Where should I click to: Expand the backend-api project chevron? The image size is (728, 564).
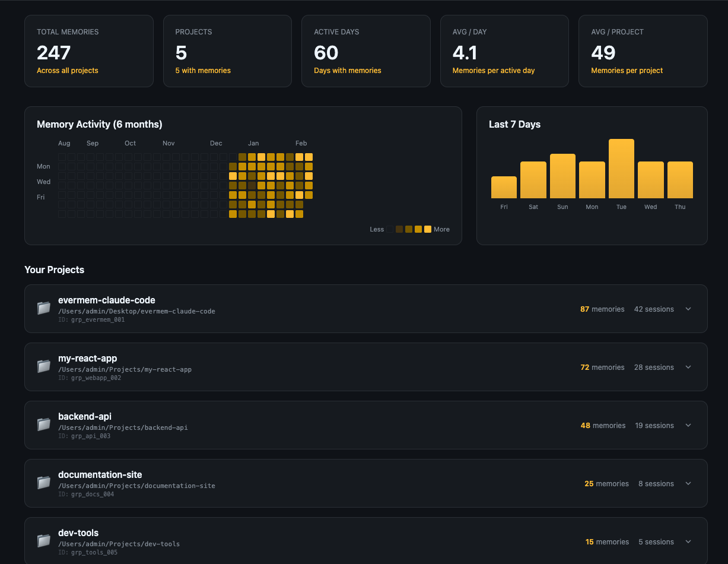[x=688, y=425]
